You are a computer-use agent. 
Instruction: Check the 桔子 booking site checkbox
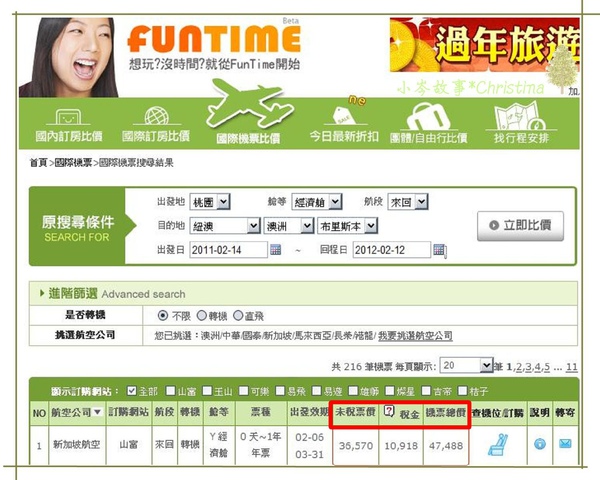point(463,391)
